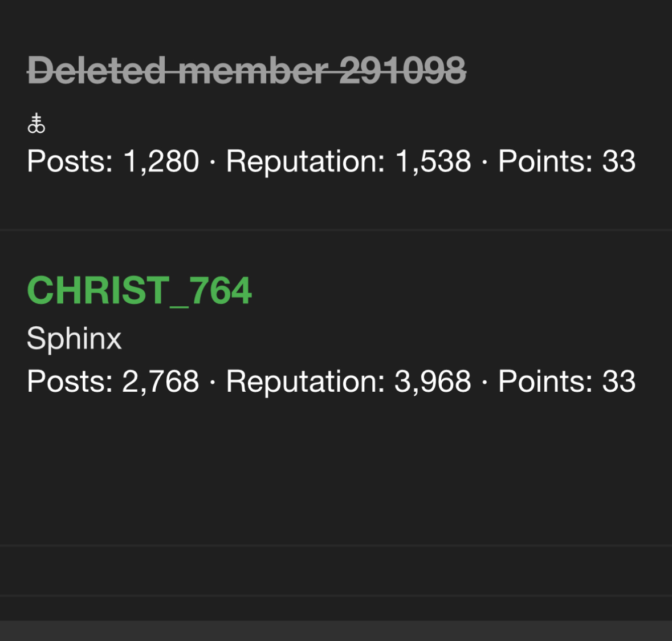672x641 pixels.
Task: Click Points: 33 under the deleted member
Action: [x=567, y=161]
